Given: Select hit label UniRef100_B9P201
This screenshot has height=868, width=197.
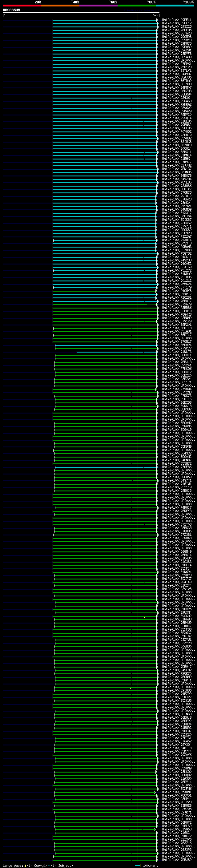Looking at the screenshot, I should point(176,325).
